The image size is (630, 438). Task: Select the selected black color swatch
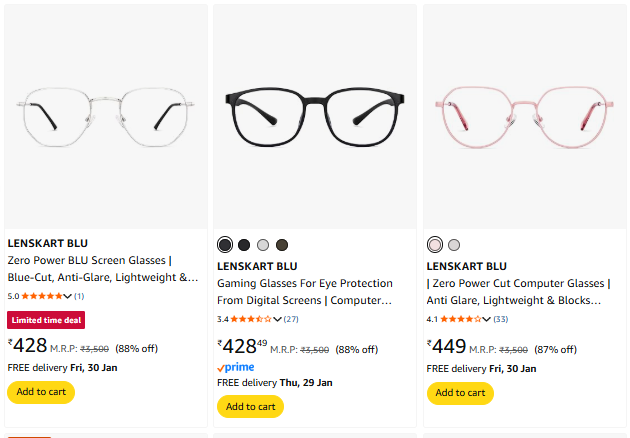point(225,245)
